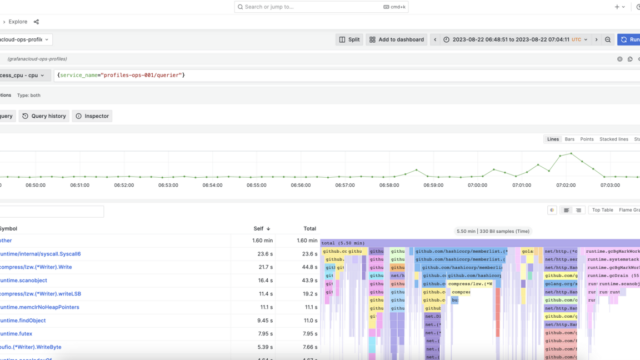The image size is (640, 360).
Task: Click the peak data point on the graph
Action: tap(571, 153)
